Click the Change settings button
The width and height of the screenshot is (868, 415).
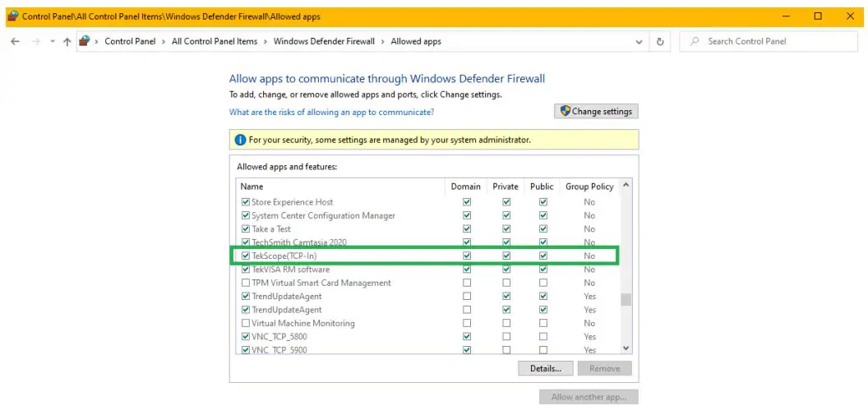point(596,111)
